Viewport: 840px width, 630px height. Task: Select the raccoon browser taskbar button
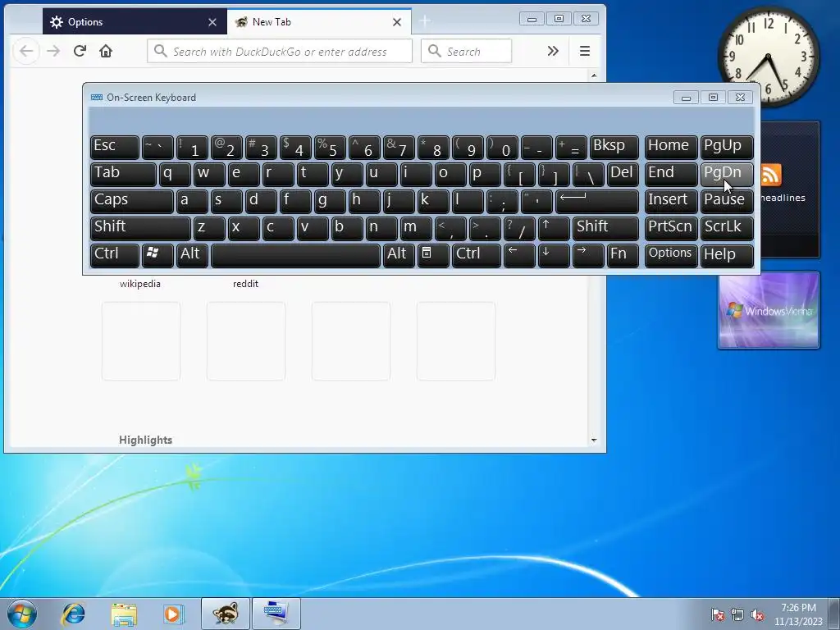coord(226,614)
